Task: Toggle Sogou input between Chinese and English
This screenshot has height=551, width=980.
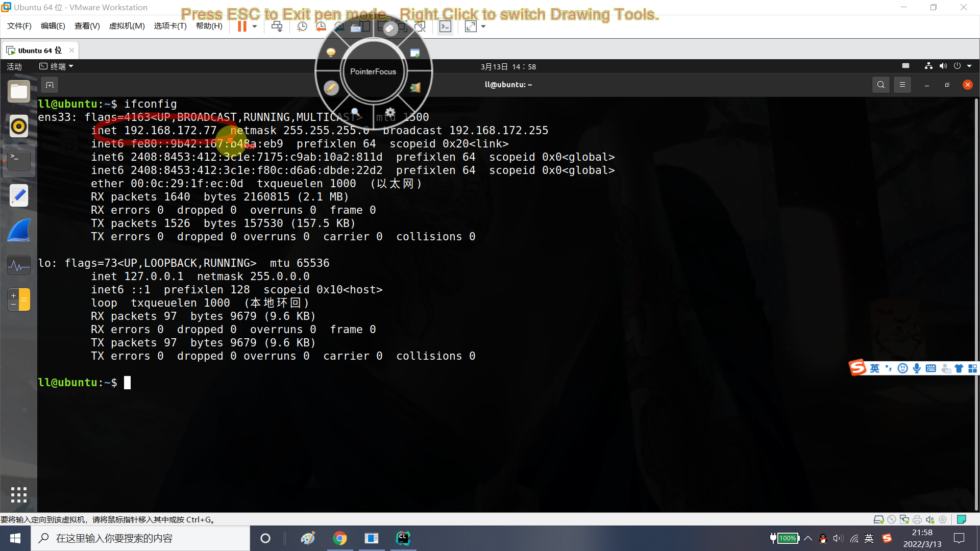Action: [x=874, y=368]
